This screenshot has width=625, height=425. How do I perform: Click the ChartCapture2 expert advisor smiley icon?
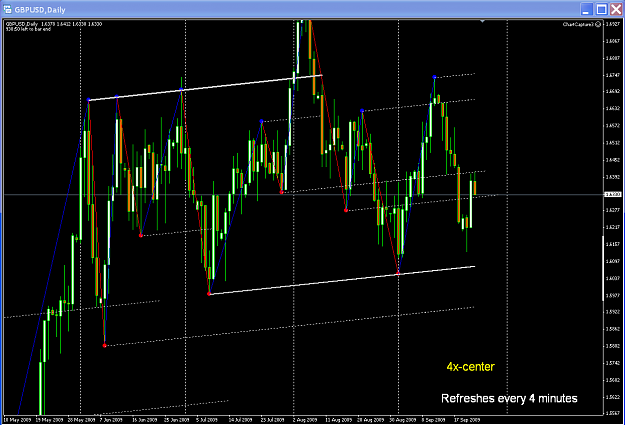(598, 24)
